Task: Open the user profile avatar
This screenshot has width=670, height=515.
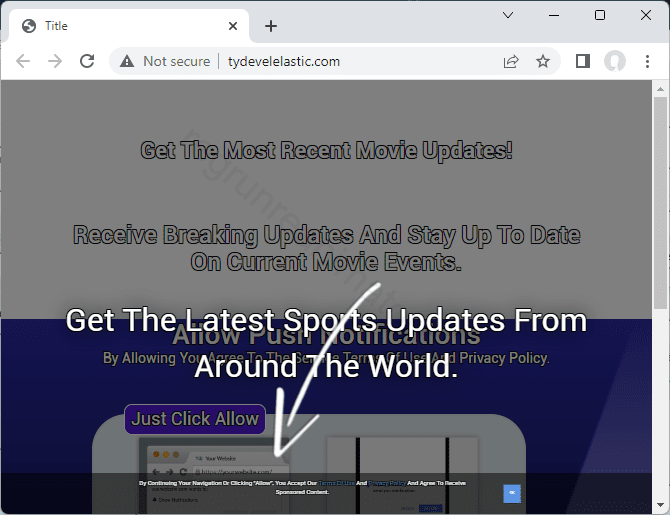Action: tap(615, 61)
